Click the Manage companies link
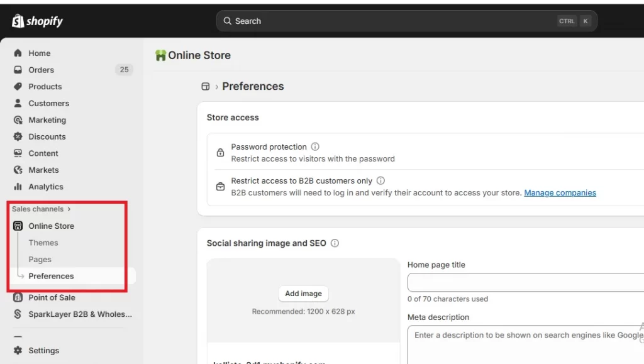 (x=560, y=192)
